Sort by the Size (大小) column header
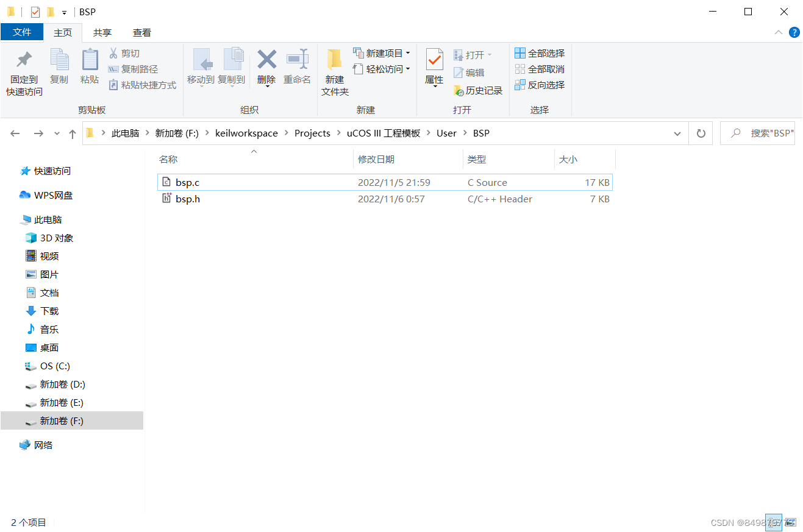Screen dimensions: 803x532 [x=585, y=159]
